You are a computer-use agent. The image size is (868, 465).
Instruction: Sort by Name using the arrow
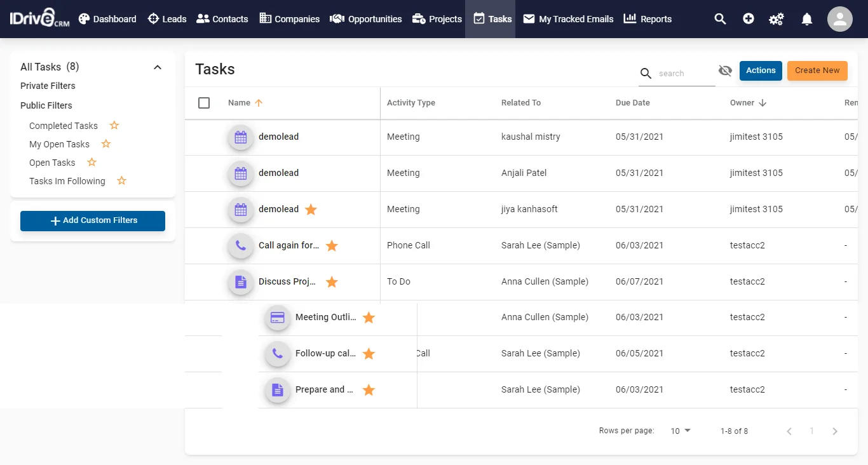pos(259,103)
